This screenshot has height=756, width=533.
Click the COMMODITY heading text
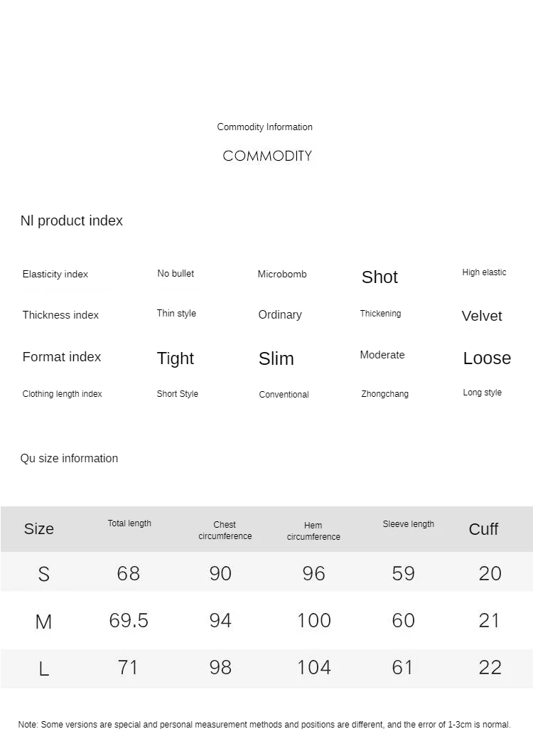tap(267, 156)
